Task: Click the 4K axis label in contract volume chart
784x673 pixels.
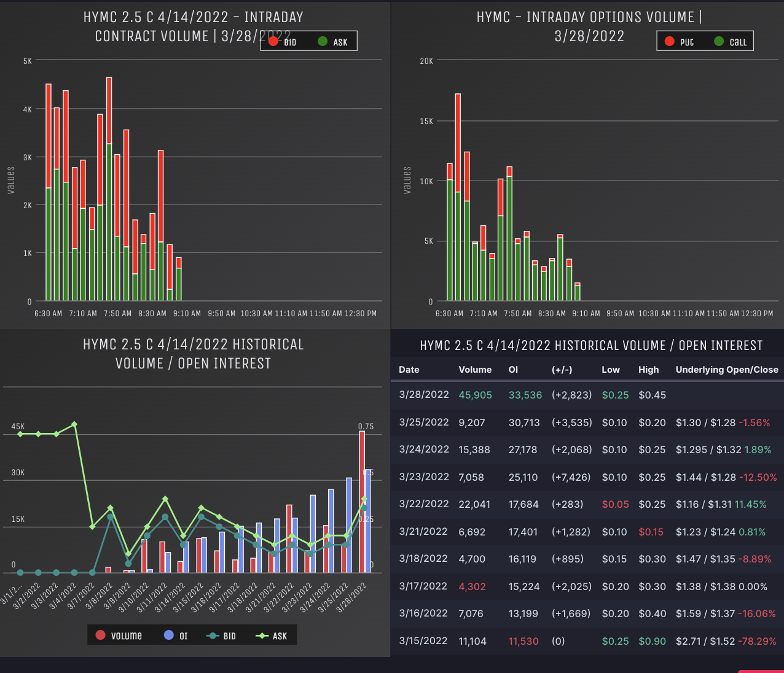Action: [28, 110]
